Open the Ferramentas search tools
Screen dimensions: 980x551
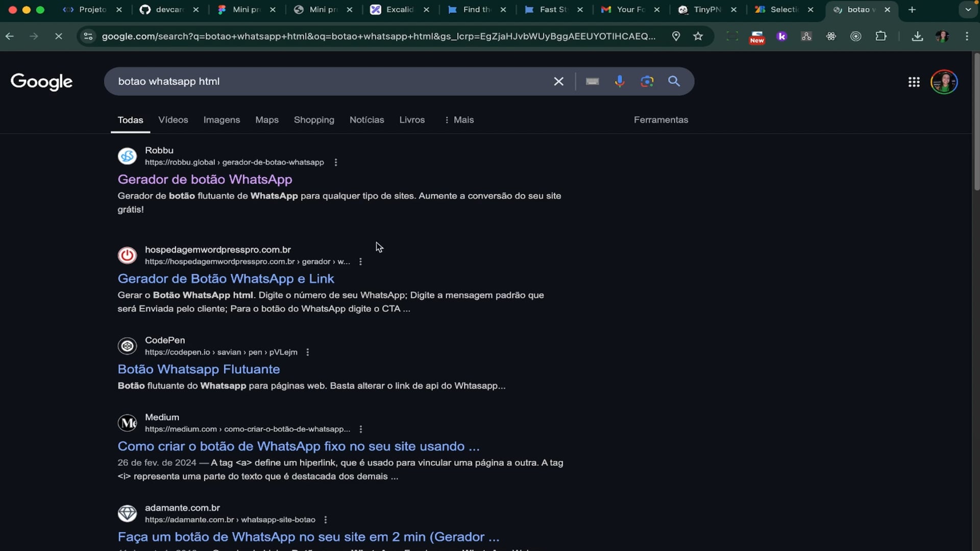click(660, 120)
